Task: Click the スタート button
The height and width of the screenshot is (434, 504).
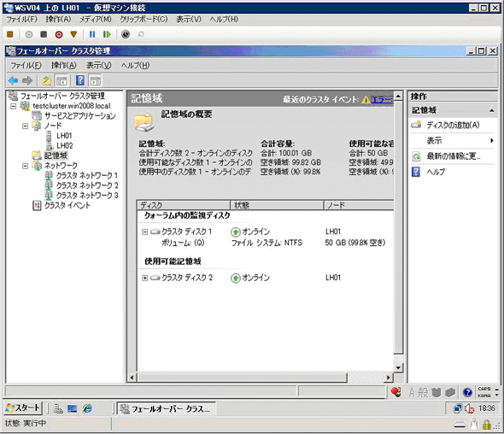Action: (x=23, y=408)
